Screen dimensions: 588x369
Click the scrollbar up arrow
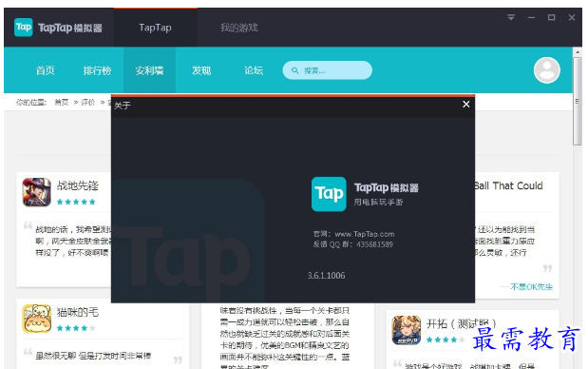point(578,51)
